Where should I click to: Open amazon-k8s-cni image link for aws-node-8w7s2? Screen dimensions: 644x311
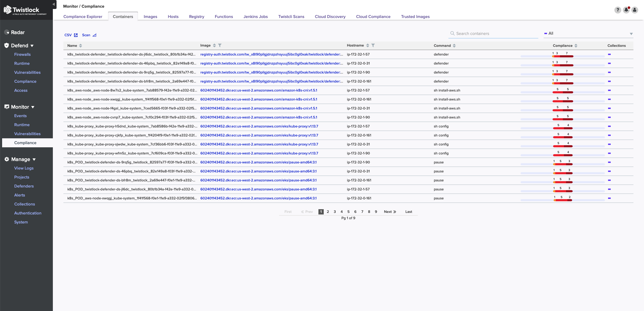click(258, 90)
